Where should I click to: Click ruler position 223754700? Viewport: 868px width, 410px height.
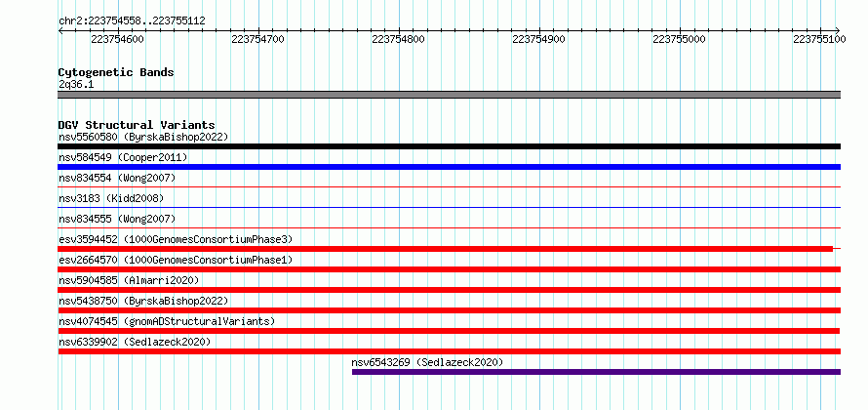pyautogui.click(x=258, y=39)
